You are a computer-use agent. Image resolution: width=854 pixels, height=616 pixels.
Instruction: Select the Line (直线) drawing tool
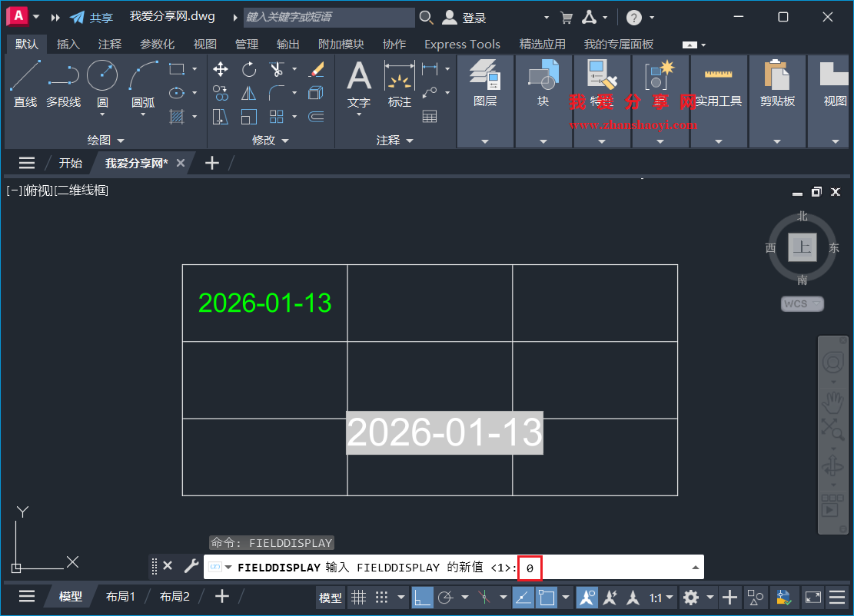point(25,75)
